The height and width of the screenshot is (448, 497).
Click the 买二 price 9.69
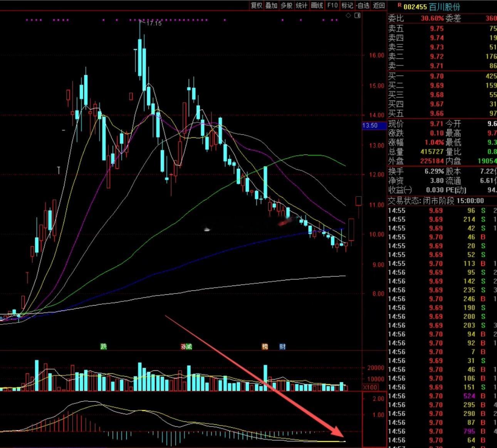tap(437, 86)
